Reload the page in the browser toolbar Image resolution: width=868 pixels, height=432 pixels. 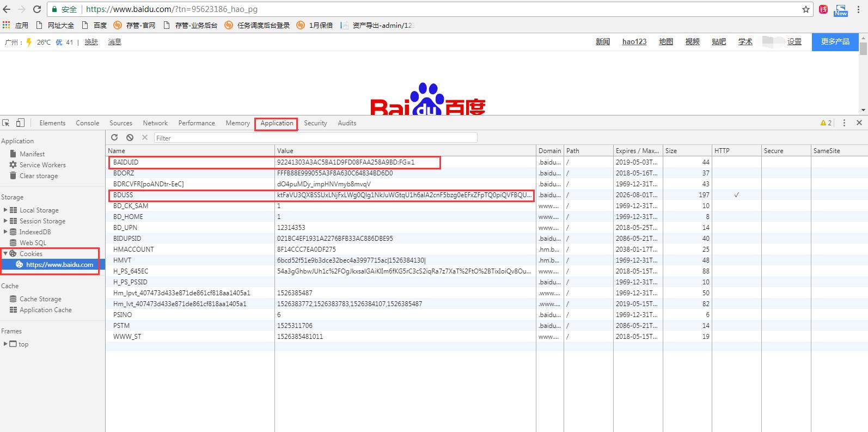(x=37, y=9)
